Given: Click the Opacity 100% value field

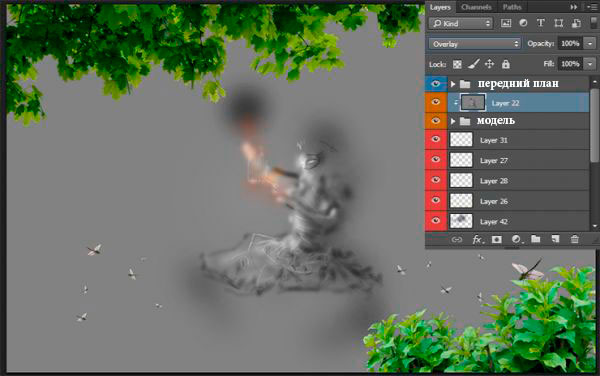Looking at the screenshot, I should [x=570, y=44].
